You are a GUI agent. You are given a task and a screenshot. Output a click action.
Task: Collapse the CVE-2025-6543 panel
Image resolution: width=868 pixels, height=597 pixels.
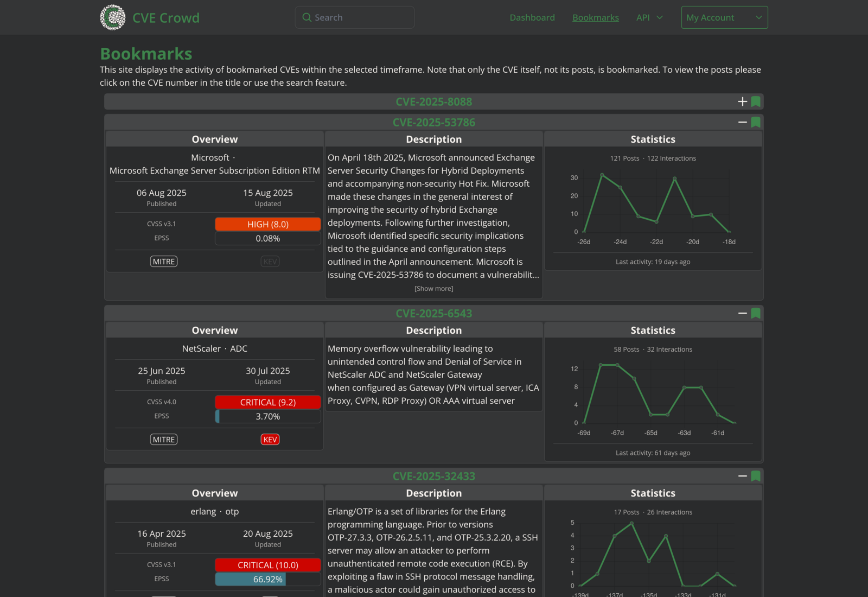click(x=742, y=314)
